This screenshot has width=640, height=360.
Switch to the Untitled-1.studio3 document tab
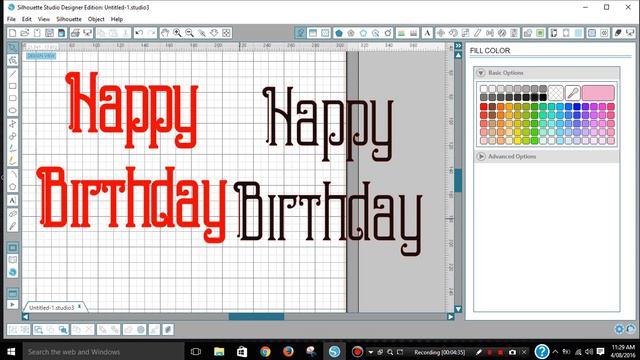[x=52, y=307]
